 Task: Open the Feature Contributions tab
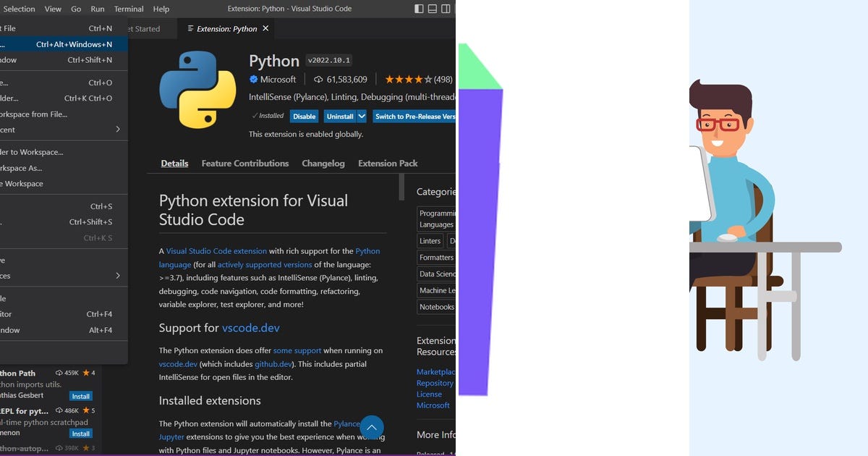click(x=244, y=163)
